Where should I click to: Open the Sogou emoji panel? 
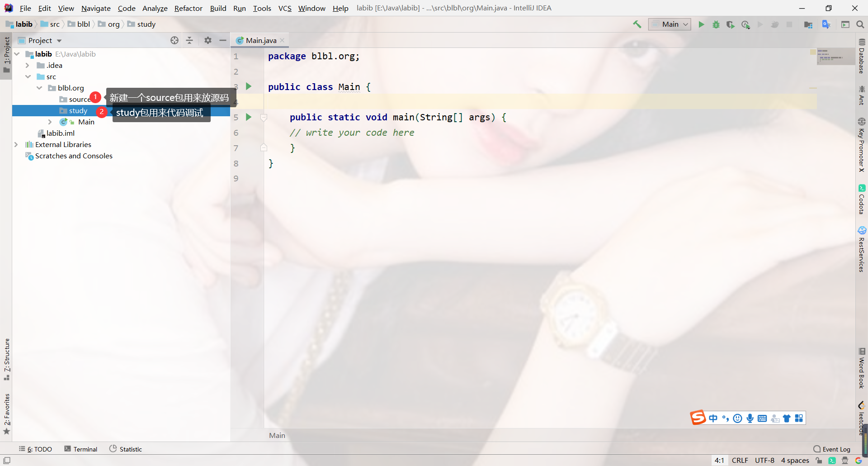738,418
